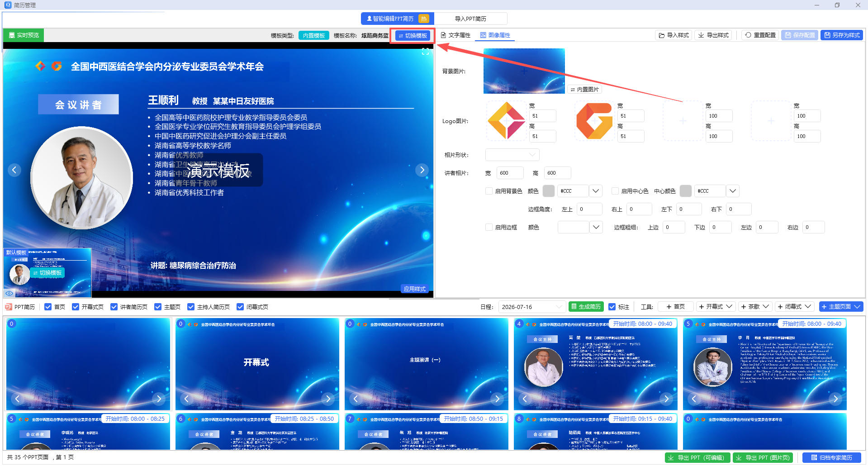The height and width of the screenshot is (466, 868).
Task: Click the background color gray swatch
Action: point(549,191)
